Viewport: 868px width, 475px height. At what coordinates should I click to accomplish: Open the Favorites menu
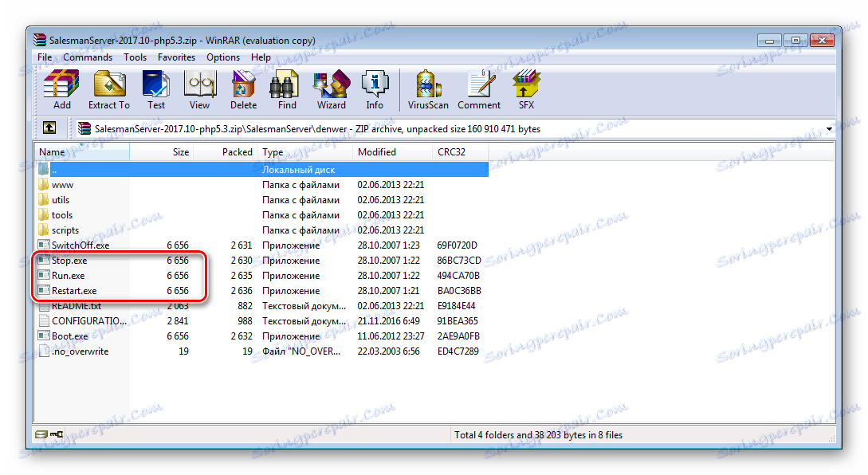click(x=176, y=57)
